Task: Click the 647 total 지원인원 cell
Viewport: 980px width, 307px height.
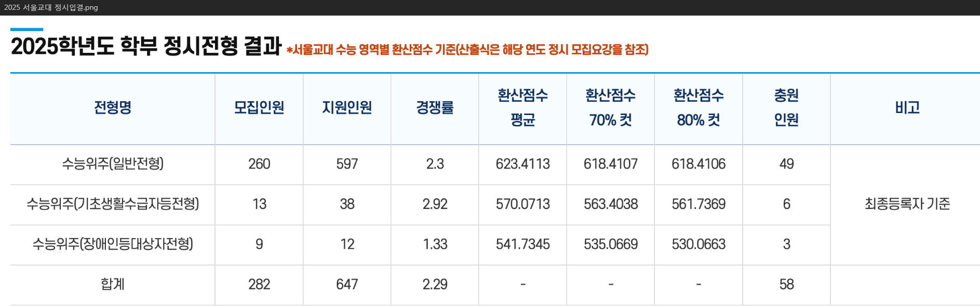Action: tap(347, 284)
